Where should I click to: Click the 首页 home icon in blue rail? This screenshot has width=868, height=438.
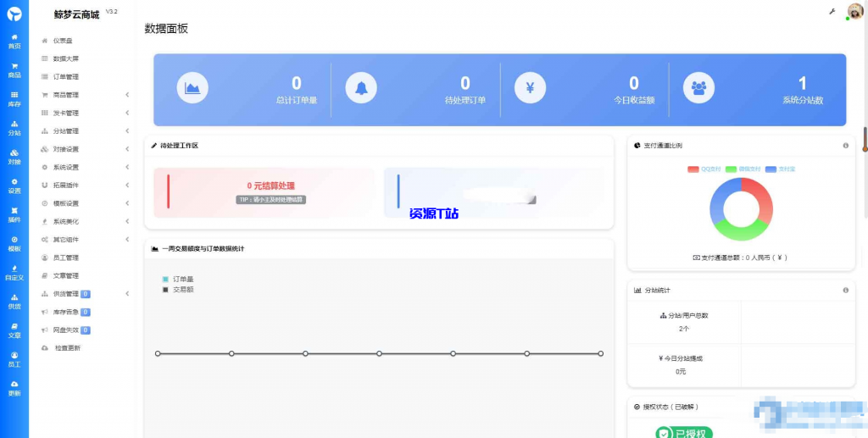(14, 41)
